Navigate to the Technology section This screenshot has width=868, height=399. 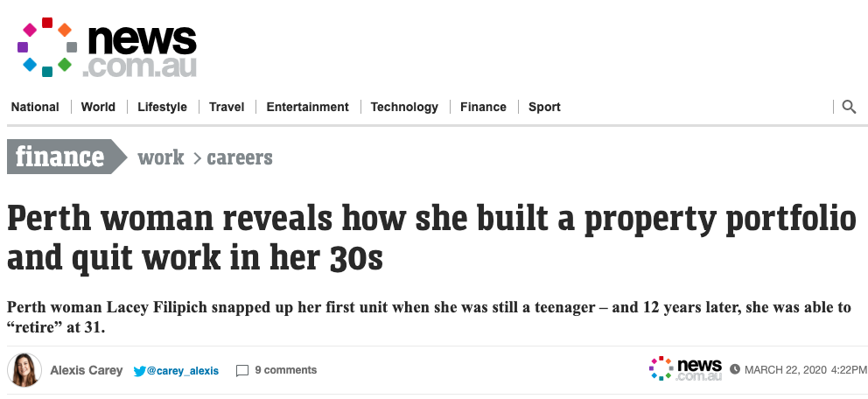pyautogui.click(x=404, y=107)
